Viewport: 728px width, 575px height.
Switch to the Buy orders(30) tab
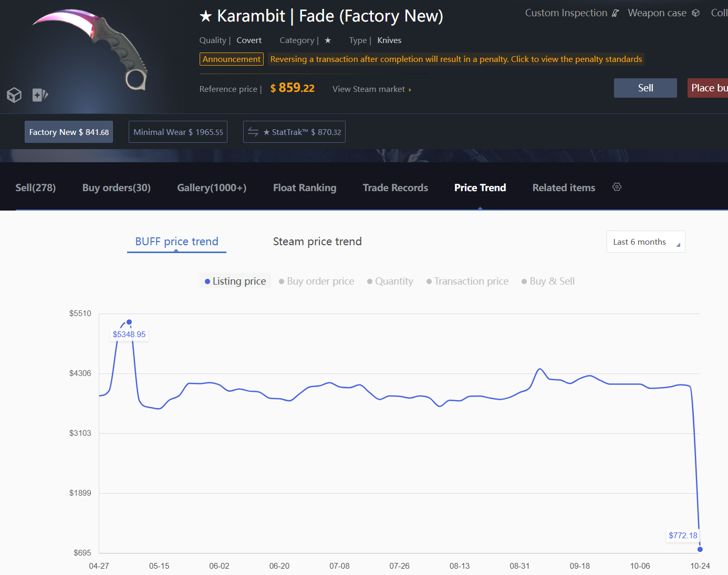[117, 187]
